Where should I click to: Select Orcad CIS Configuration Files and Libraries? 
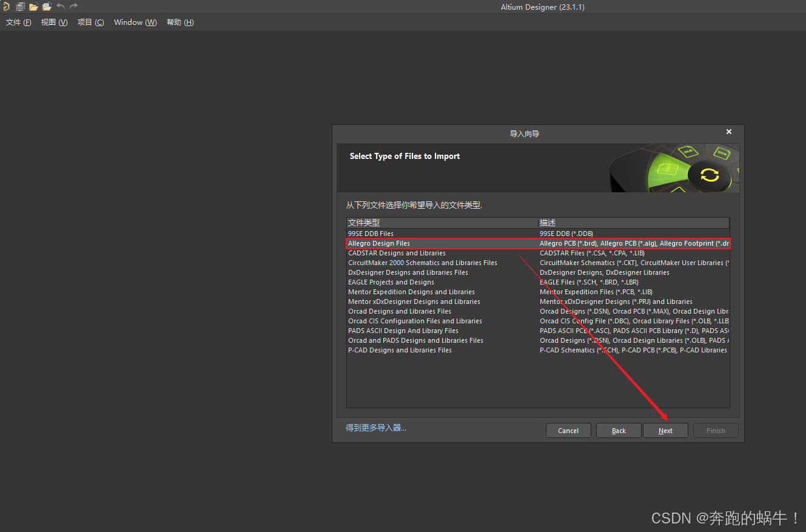pyautogui.click(x=538, y=321)
